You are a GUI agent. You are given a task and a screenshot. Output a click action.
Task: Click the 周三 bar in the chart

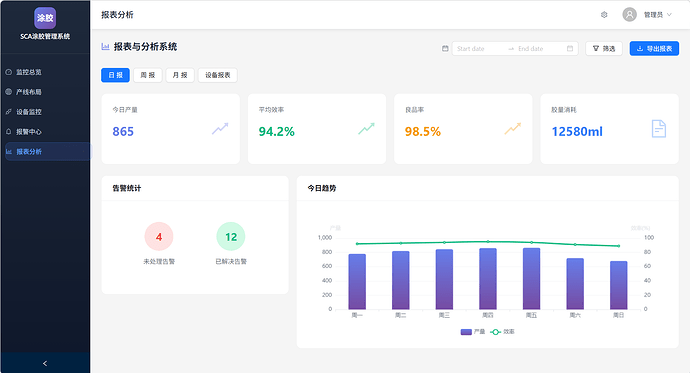coord(444,279)
